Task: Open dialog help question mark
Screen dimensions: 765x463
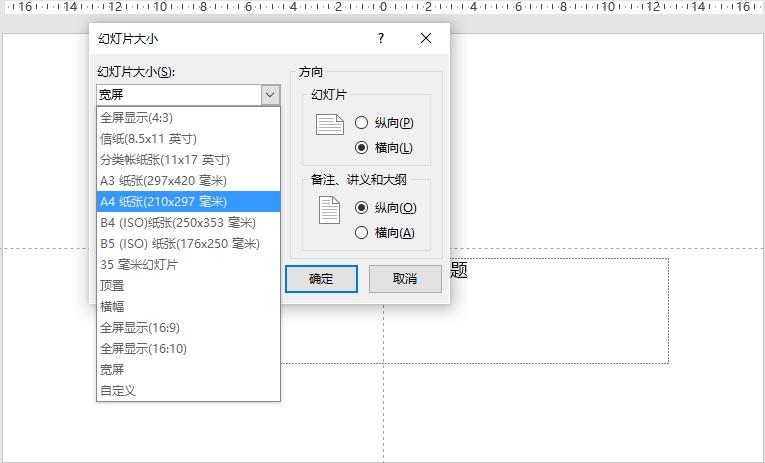Action: (381, 38)
